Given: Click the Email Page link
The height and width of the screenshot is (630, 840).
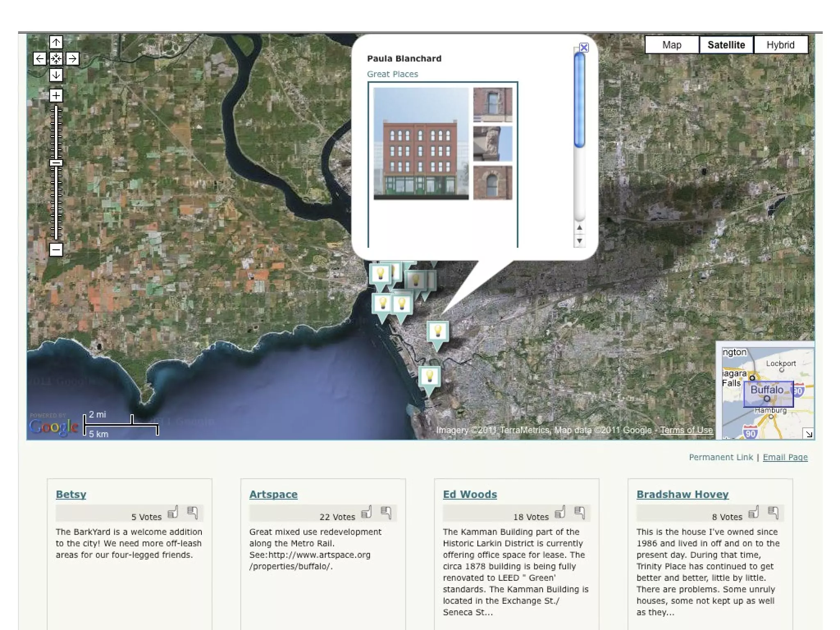Looking at the screenshot, I should (x=785, y=457).
